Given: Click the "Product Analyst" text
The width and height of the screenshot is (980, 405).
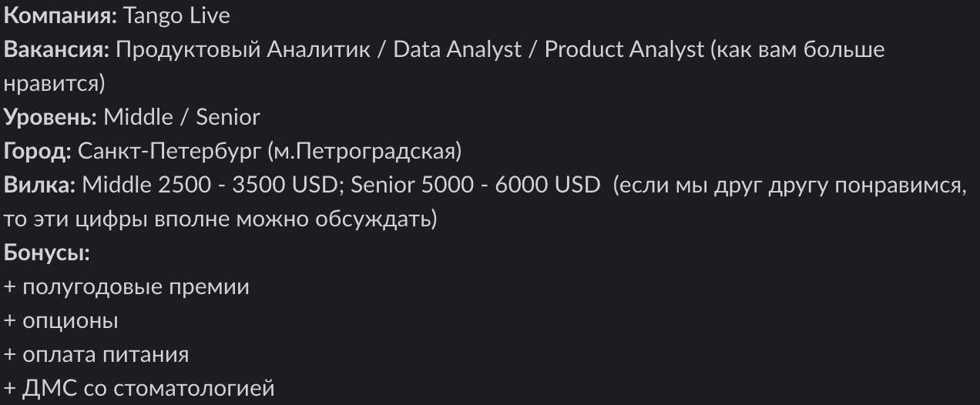Looking at the screenshot, I should click(624, 49).
